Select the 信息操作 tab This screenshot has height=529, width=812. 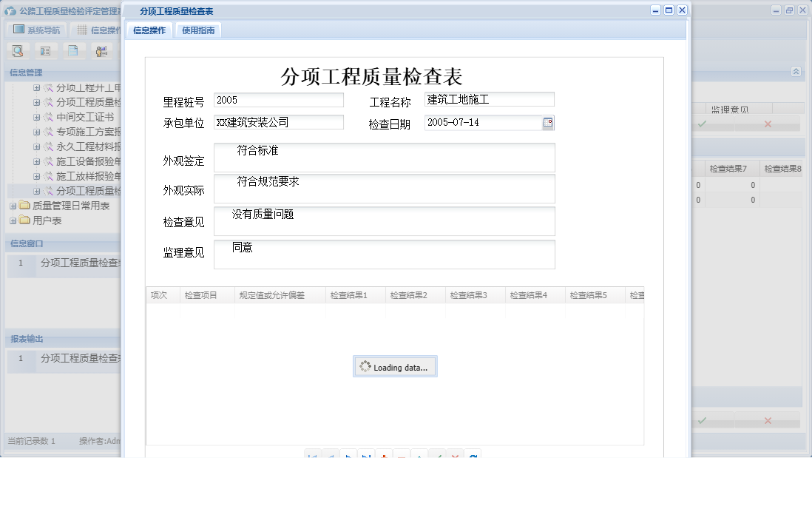point(149,30)
